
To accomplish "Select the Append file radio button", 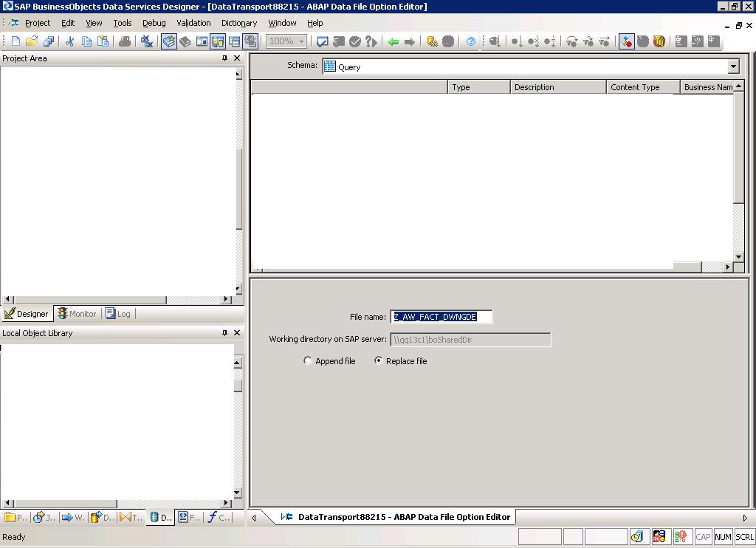I will (308, 360).
